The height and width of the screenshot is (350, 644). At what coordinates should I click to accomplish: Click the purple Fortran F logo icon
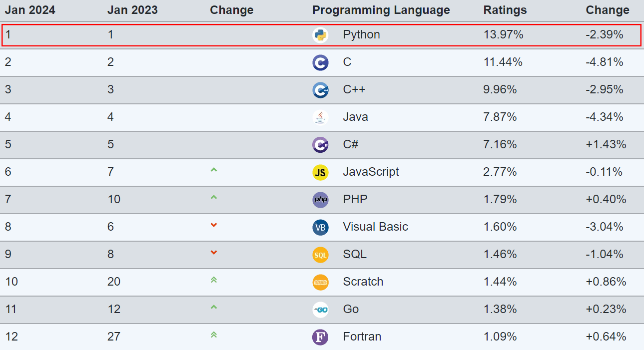coord(320,337)
